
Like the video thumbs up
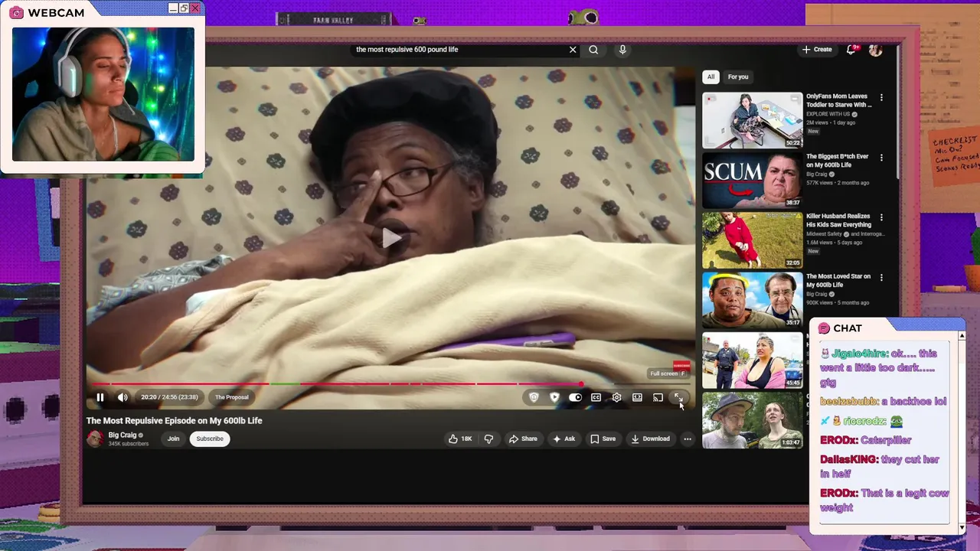pos(460,439)
